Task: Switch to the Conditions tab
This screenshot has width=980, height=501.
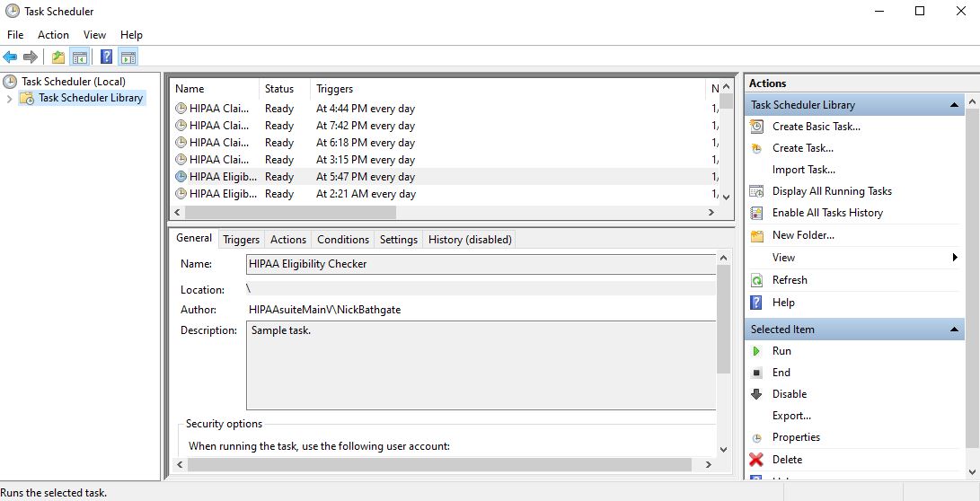Action: (343, 240)
